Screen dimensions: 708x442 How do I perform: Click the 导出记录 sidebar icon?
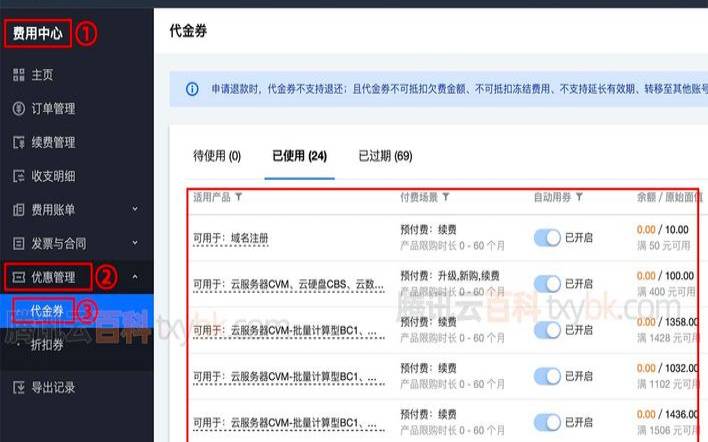[x=17, y=387]
